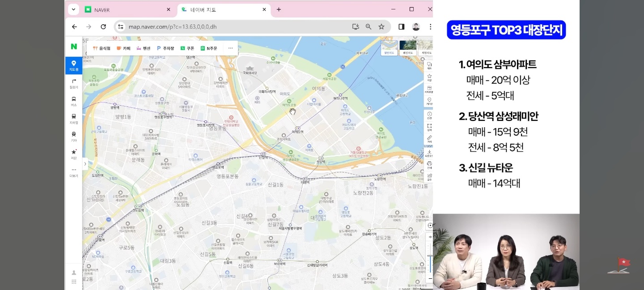Click the 영등포구청역 station label on map

pyautogui.click(x=163, y=117)
